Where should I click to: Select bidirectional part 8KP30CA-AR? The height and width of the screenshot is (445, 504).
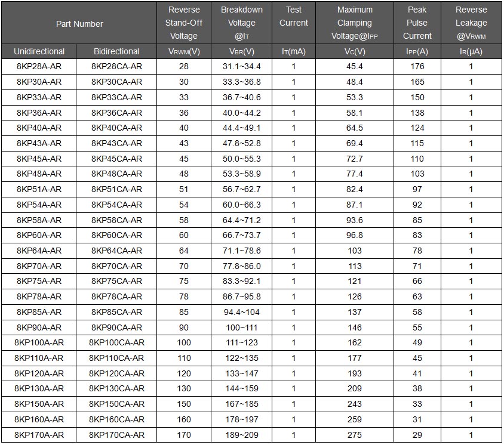116,82
